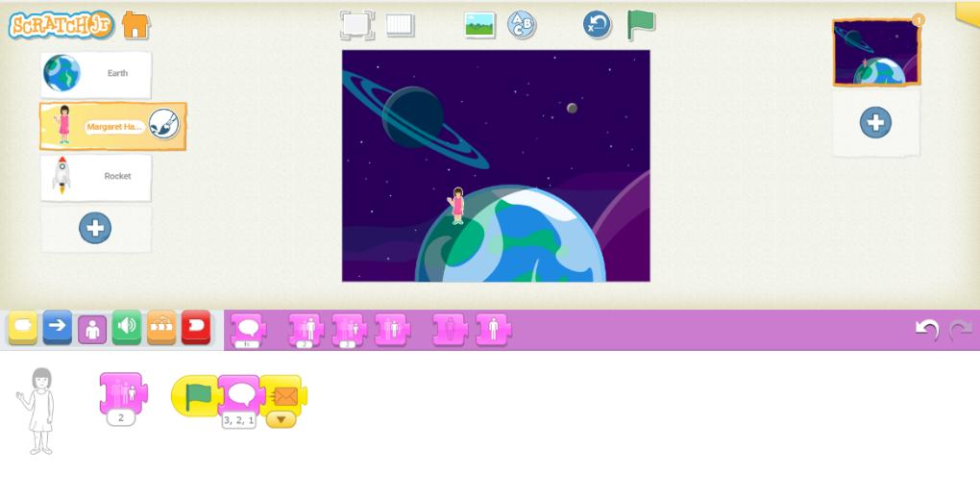980x500 pixels.
Task: Add a new character
Action: tap(95, 228)
